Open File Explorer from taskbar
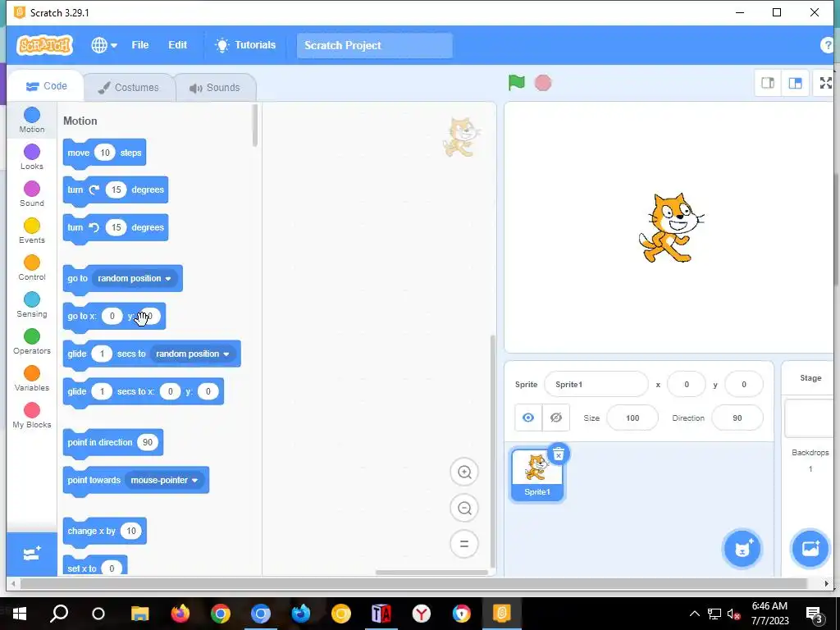Screen dimensions: 840x630 139,613
